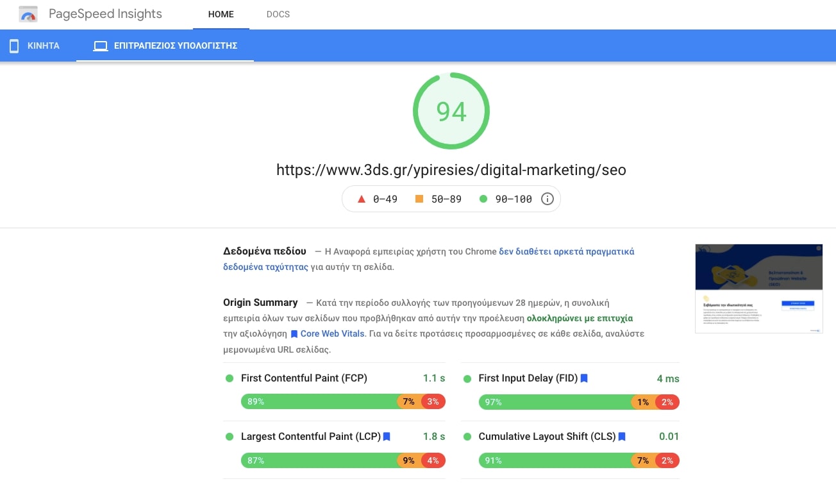Open the Core Web Vitals link
Screen dimensions: 836x504
[333, 333]
